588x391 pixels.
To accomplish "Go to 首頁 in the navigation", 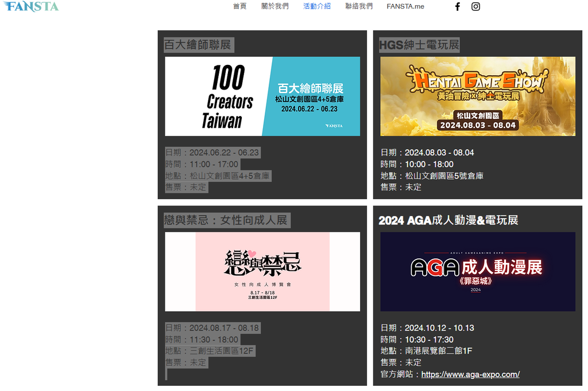I will 239,6.
